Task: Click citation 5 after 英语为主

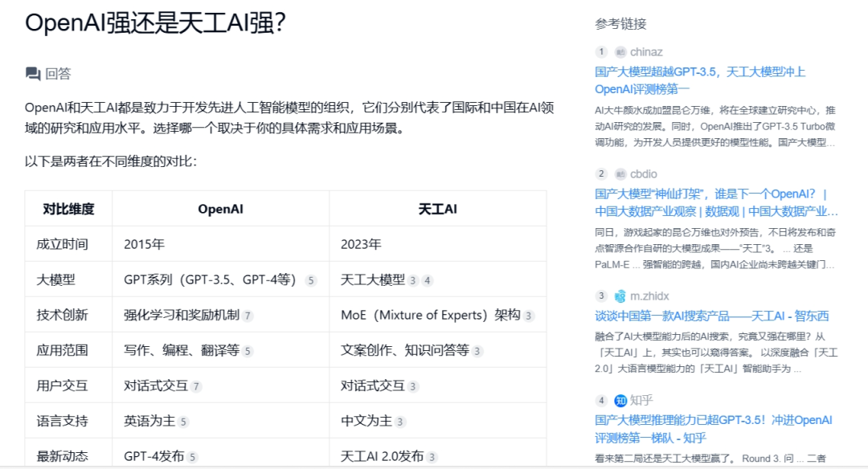Action: click(x=183, y=422)
